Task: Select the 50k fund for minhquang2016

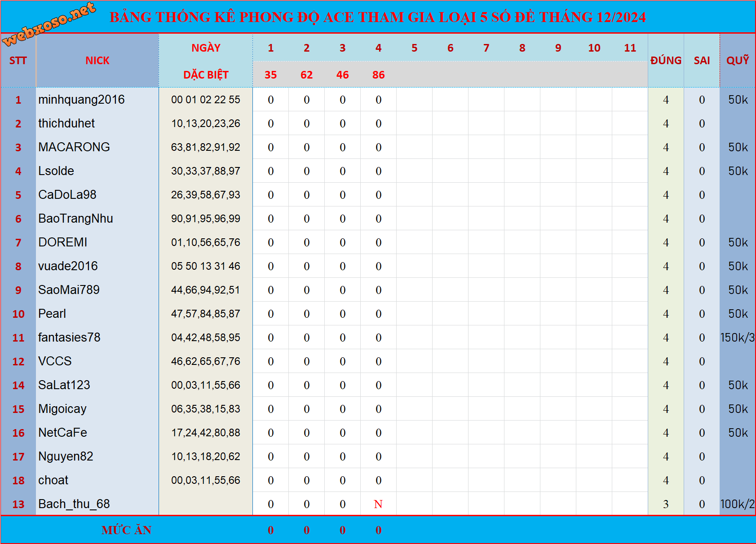Action: pyautogui.click(x=738, y=100)
